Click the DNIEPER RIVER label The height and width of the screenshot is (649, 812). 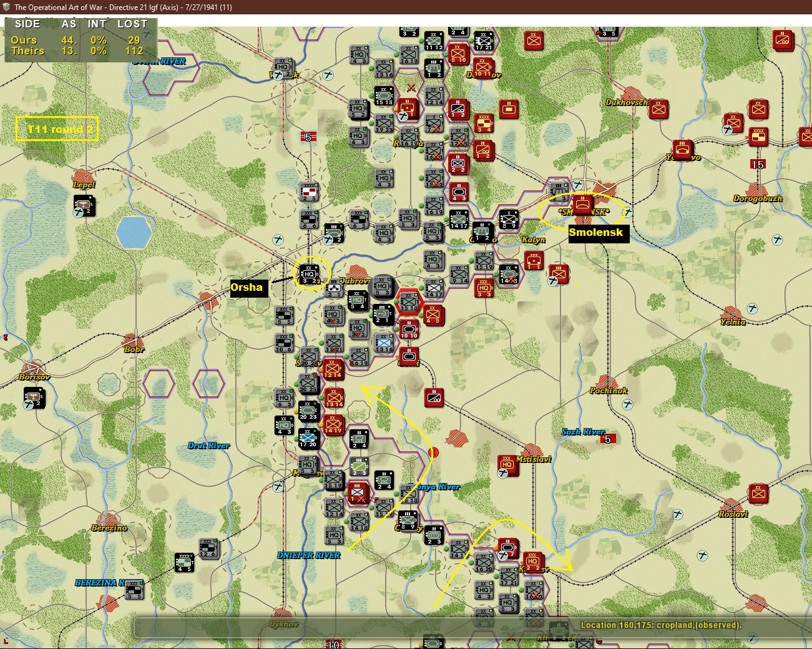tap(308, 555)
